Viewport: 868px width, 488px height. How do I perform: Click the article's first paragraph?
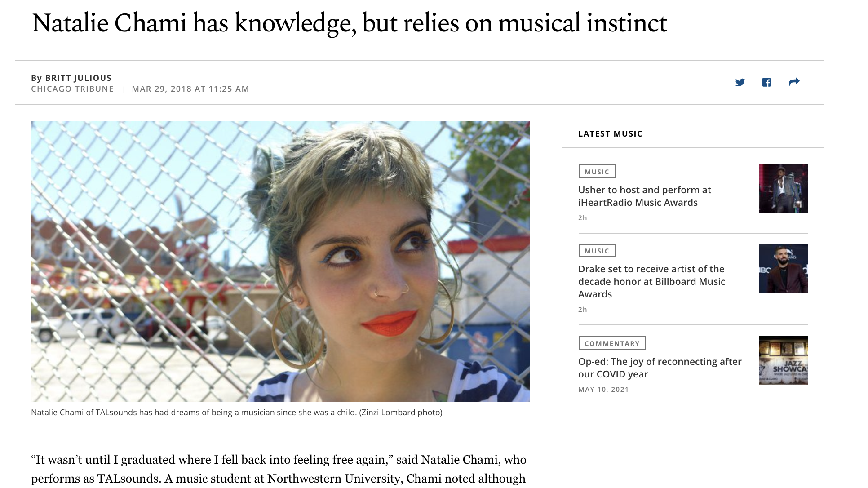(x=279, y=469)
